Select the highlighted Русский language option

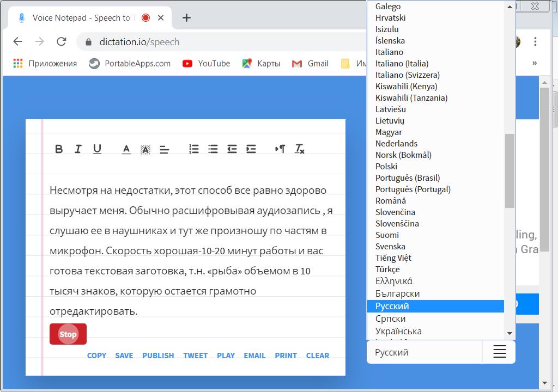pos(391,305)
